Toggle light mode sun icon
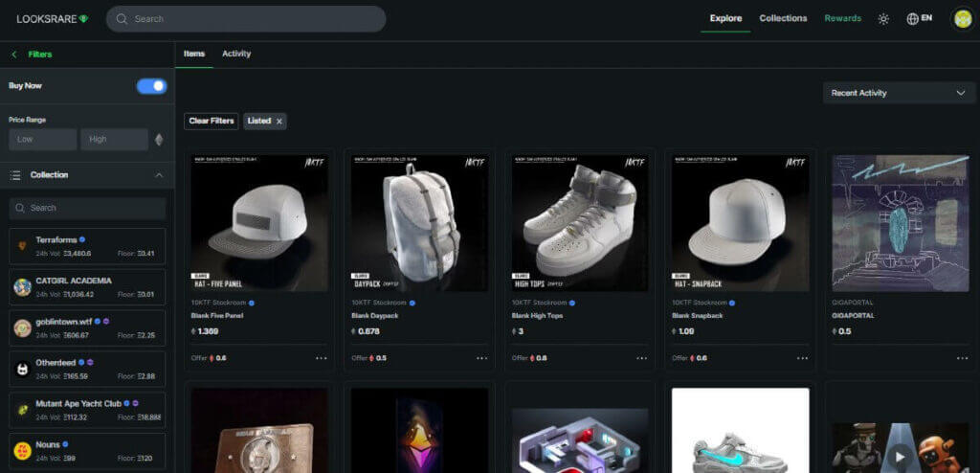 coord(883,19)
